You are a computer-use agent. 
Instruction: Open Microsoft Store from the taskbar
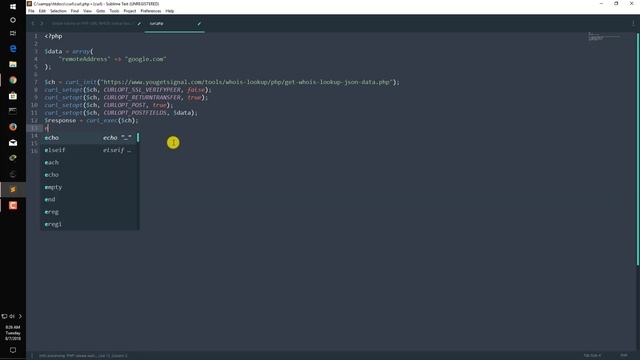point(13,96)
